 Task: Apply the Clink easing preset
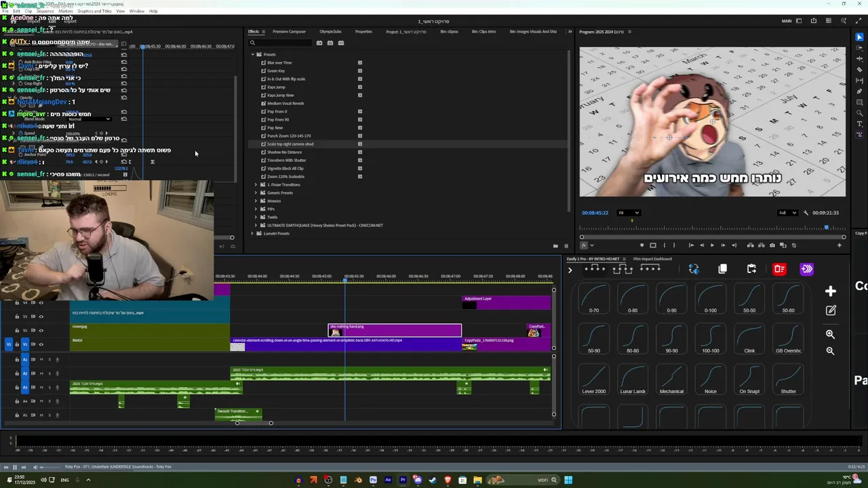(749, 339)
